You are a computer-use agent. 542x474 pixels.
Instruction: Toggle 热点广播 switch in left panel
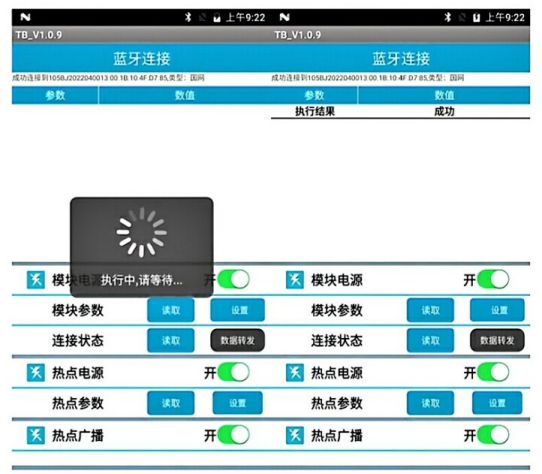click(233, 435)
